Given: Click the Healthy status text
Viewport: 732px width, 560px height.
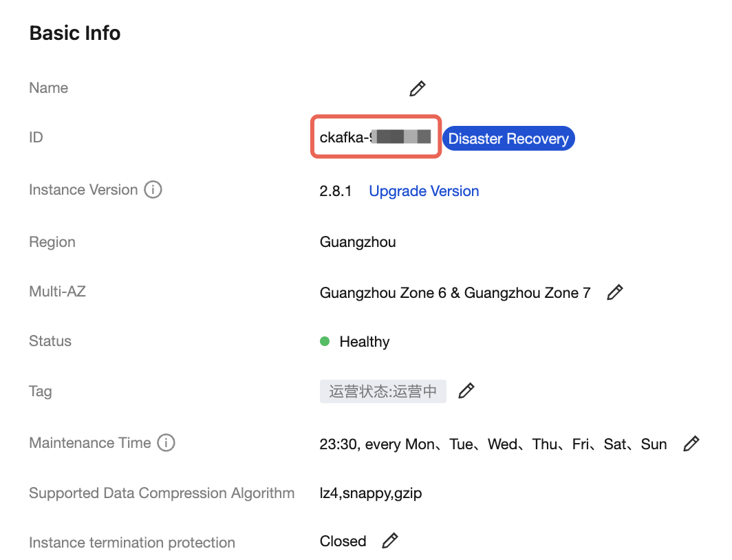Looking at the screenshot, I should tap(365, 342).
